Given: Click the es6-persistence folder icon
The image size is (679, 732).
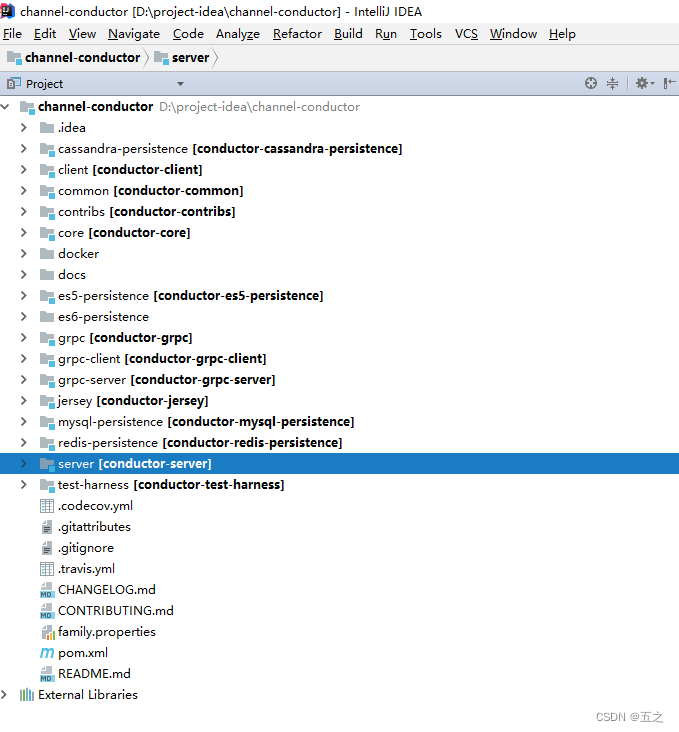Looking at the screenshot, I should tap(47, 317).
